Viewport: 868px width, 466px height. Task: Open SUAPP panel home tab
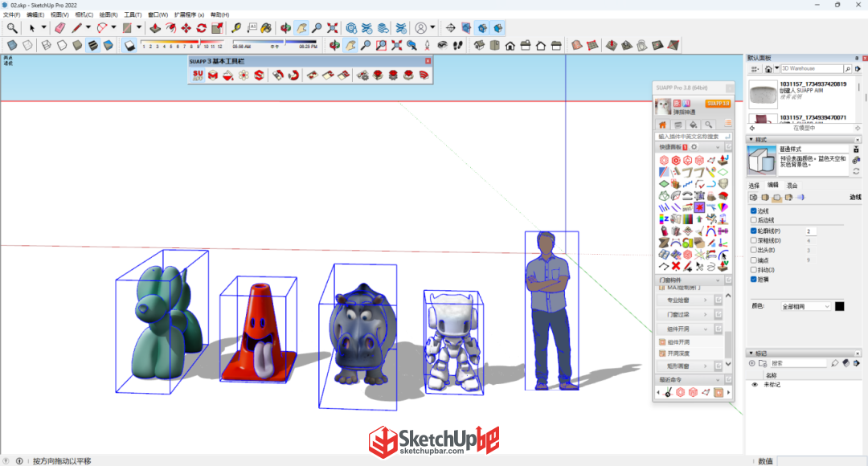click(662, 125)
